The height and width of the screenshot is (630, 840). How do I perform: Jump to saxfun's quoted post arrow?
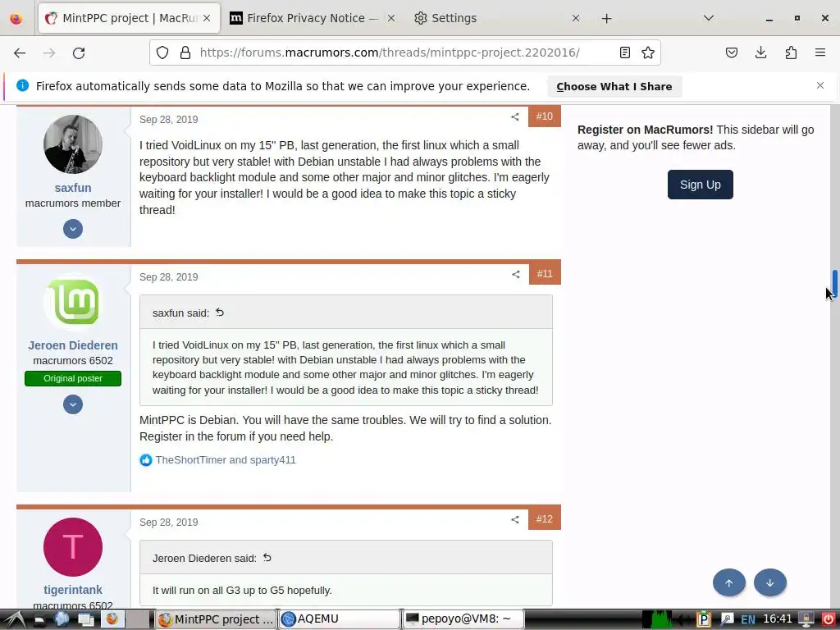click(x=220, y=313)
